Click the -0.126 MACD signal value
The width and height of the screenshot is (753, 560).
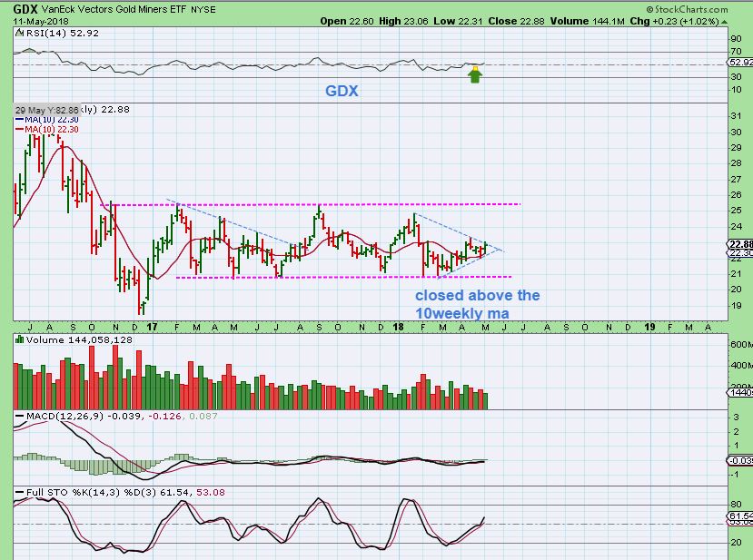pos(164,416)
